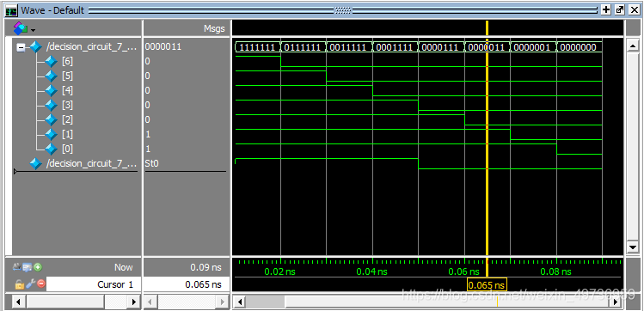Screen dimensions: 644x311
Task: Click the plus button in Wave title bar
Action: click(606, 9)
